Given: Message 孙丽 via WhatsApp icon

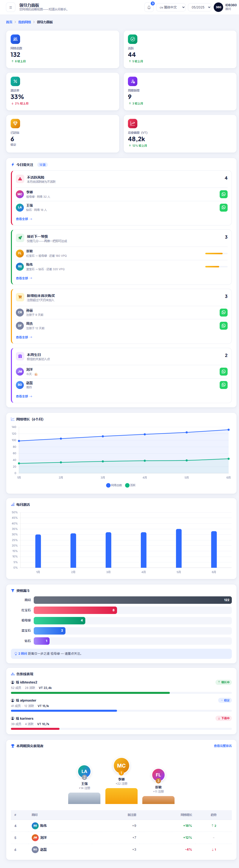Looking at the screenshot, I should click(224, 312).
